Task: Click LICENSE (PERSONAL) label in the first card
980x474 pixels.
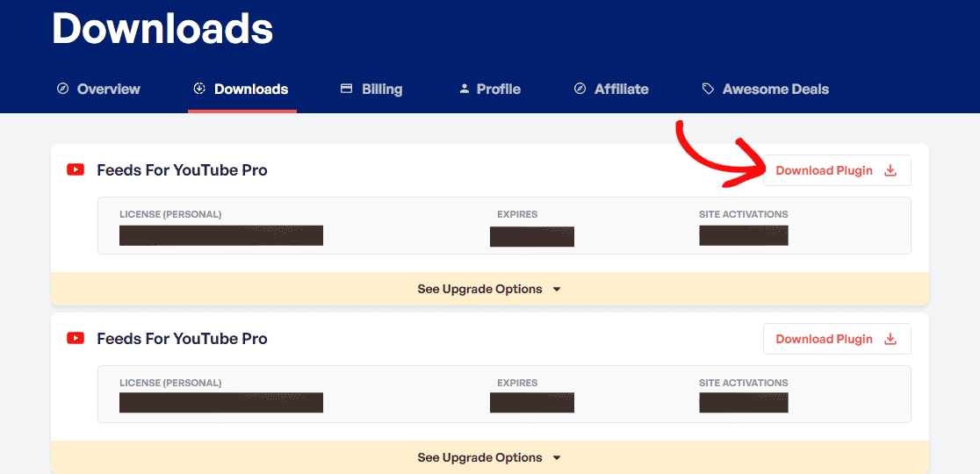Action: pos(170,214)
